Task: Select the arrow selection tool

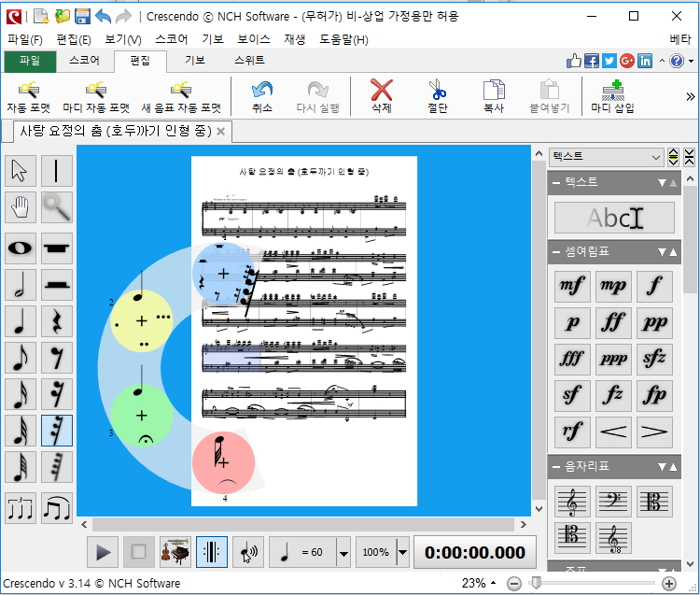Action: (x=21, y=171)
